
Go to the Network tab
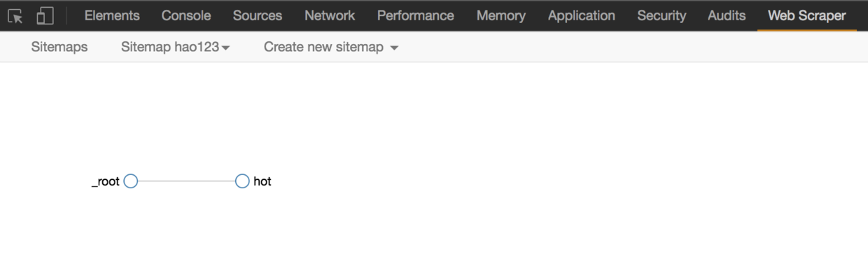[x=330, y=15]
